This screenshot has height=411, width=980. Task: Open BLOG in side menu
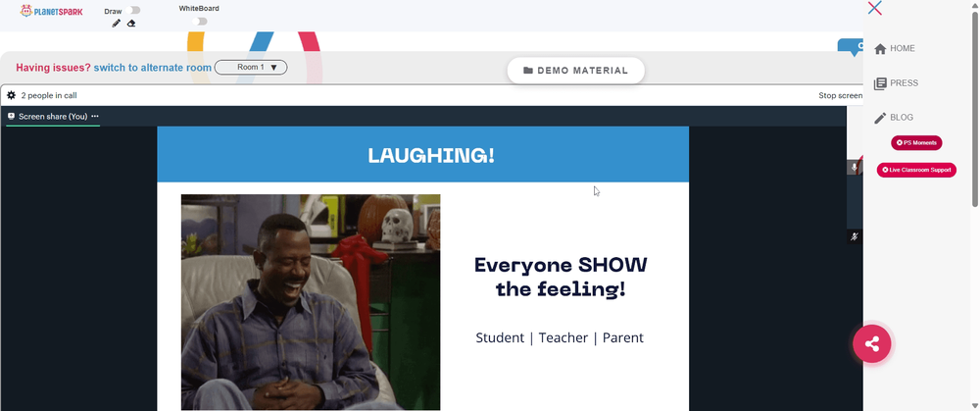coord(893,118)
